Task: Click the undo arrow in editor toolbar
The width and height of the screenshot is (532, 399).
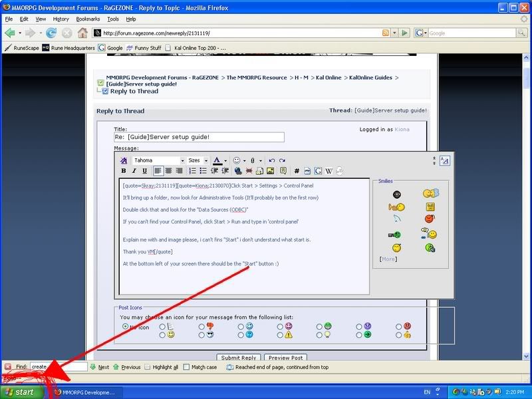Action: coord(271,160)
